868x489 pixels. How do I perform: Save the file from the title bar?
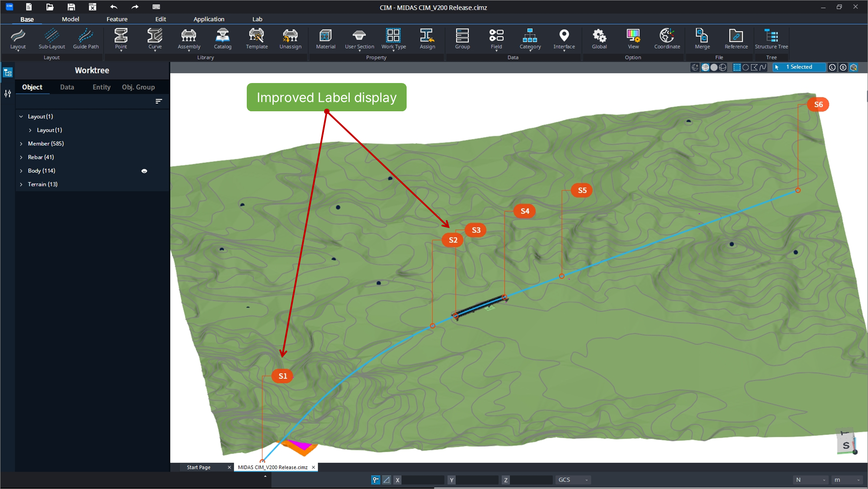pyautogui.click(x=71, y=7)
